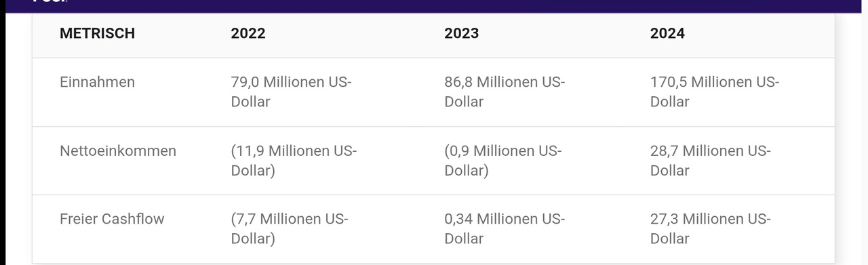Select the 79,0 Millionen revenue cell
Screen dimensions: 868x265
(292, 91)
